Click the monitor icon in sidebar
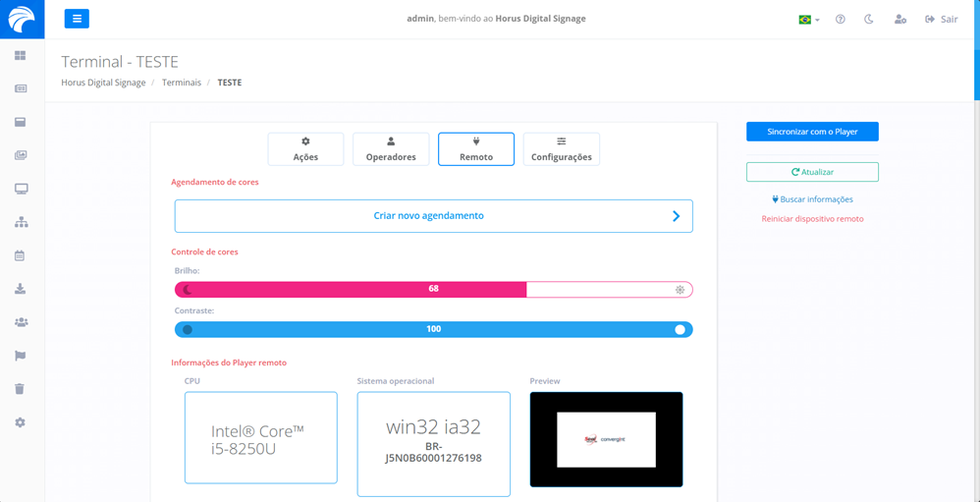The width and height of the screenshot is (980, 502). [21, 189]
